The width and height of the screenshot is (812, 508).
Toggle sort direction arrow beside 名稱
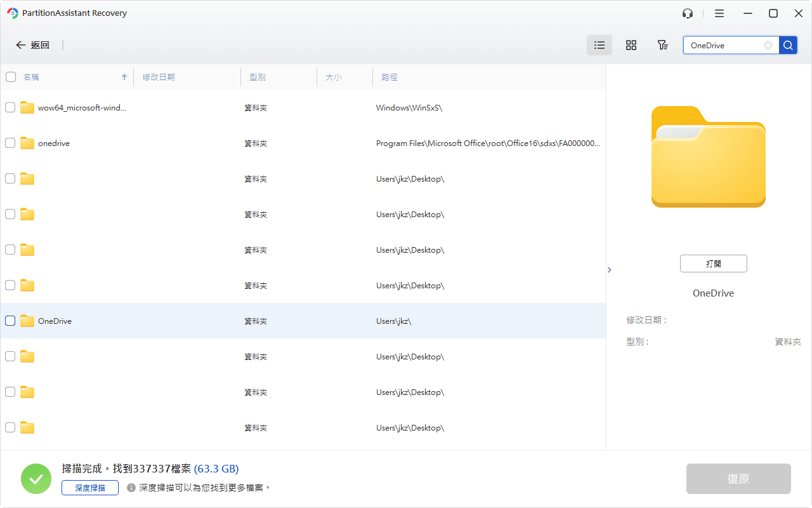coord(124,77)
